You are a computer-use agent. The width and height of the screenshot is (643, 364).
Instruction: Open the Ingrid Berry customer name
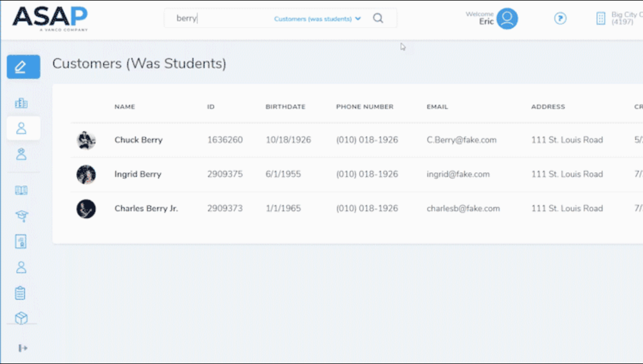[x=138, y=174]
